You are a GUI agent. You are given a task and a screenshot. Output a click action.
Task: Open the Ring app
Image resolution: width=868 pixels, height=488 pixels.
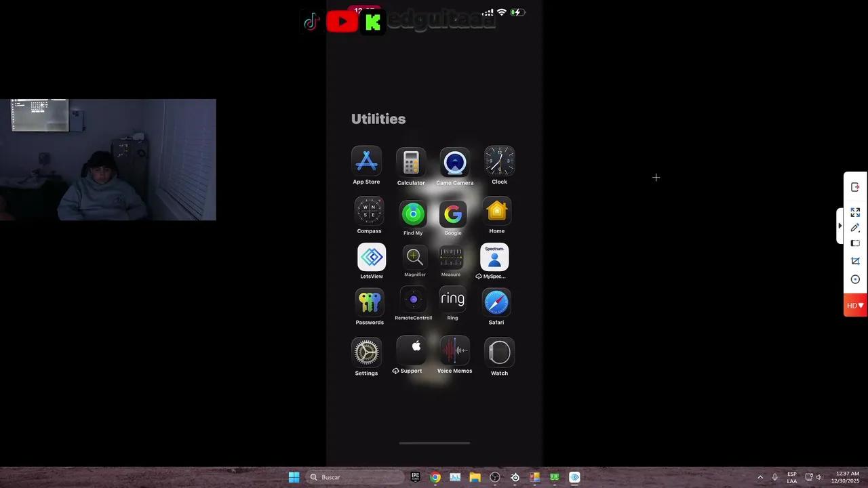click(x=452, y=300)
